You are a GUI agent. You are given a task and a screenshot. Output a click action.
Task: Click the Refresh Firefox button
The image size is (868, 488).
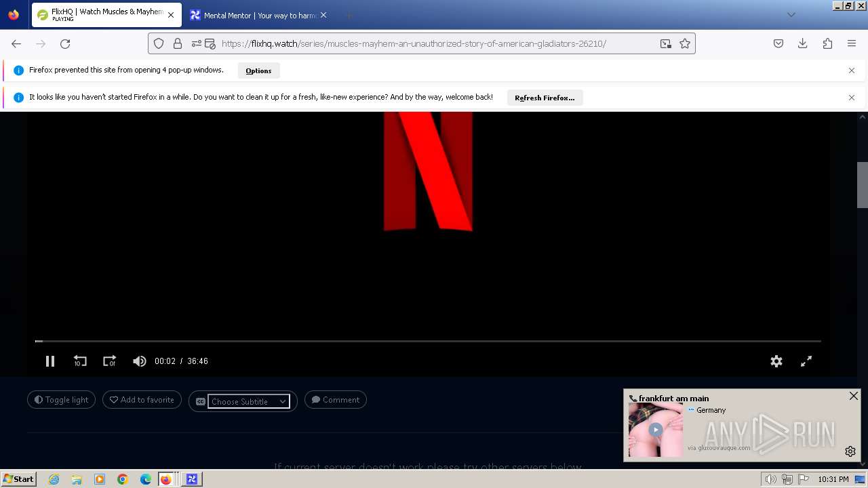[x=545, y=98]
